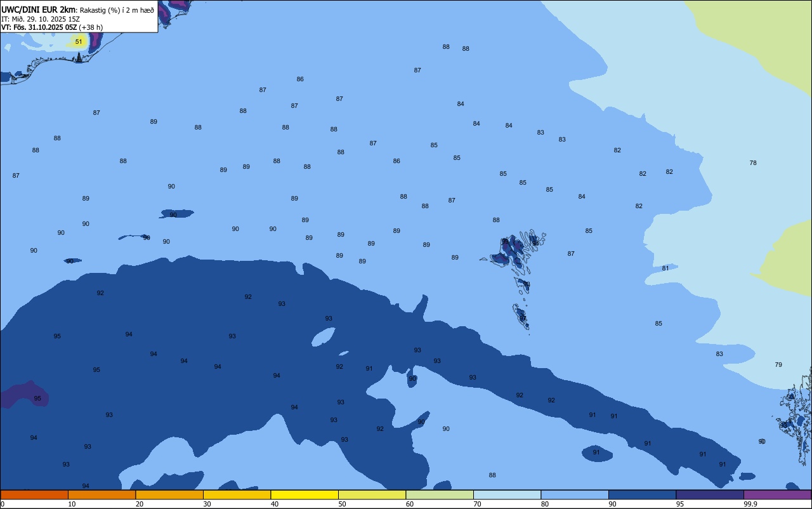The image size is (812, 509).
Task: Click the legend tick label '10'
Action: pos(72,504)
